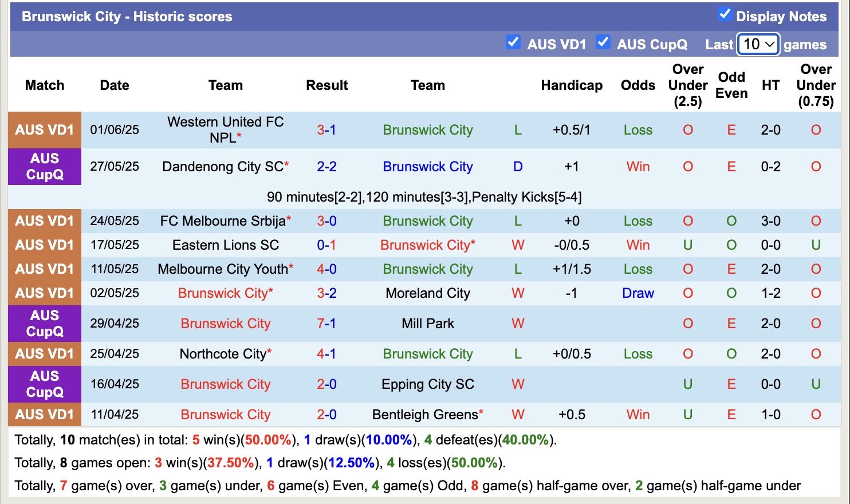Click the "Draw" odds for the Moreland City match
The image size is (850, 504).
point(637,293)
